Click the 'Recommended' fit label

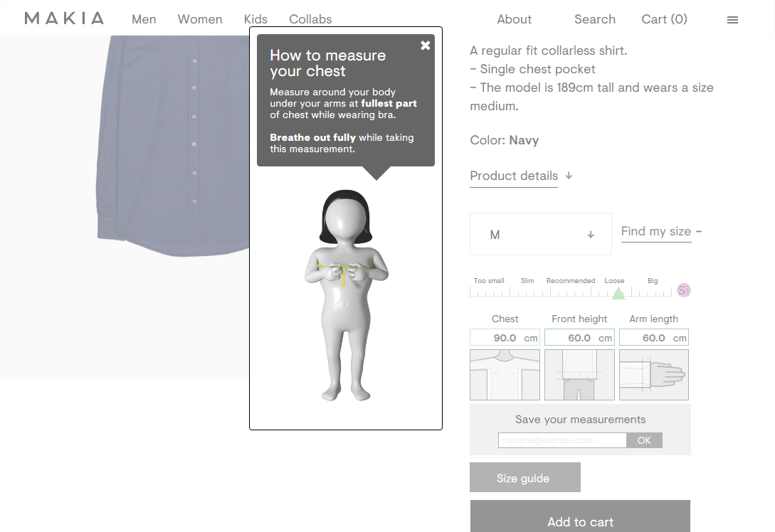click(x=570, y=280)
